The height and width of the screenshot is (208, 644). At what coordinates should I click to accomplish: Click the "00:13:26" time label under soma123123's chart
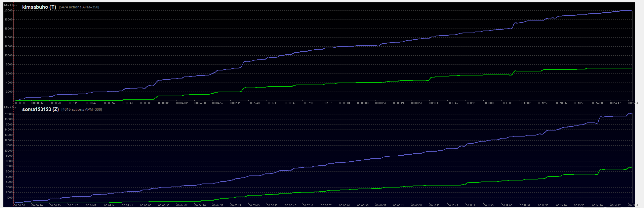pos(561,205)
